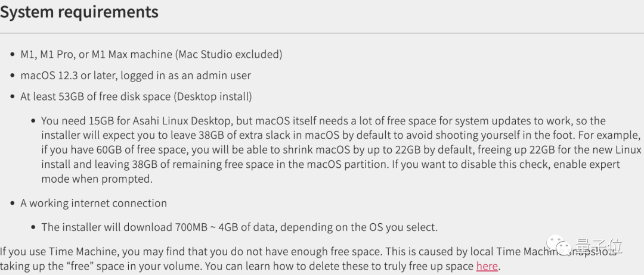This screenshot has height=275, width=644.
Task: Click the bullet dot before "A working internet connection"
Action: [13, 204]
